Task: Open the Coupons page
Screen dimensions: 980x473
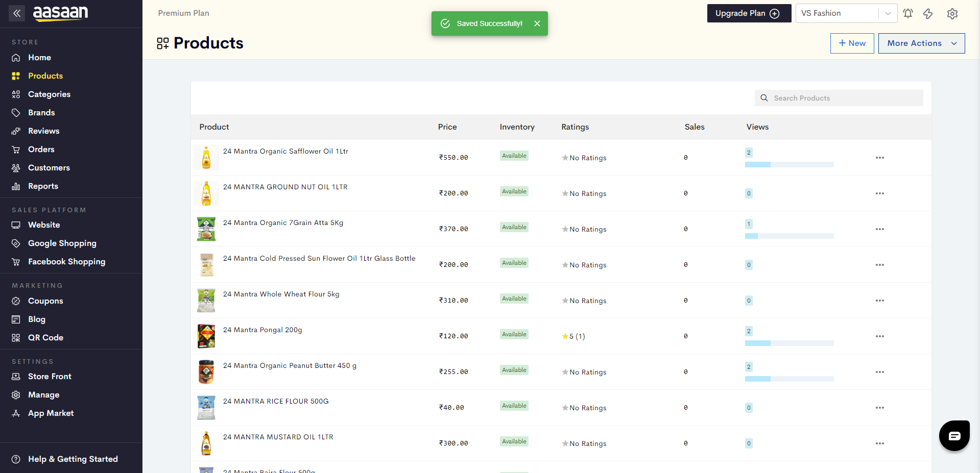Action: 45,301
